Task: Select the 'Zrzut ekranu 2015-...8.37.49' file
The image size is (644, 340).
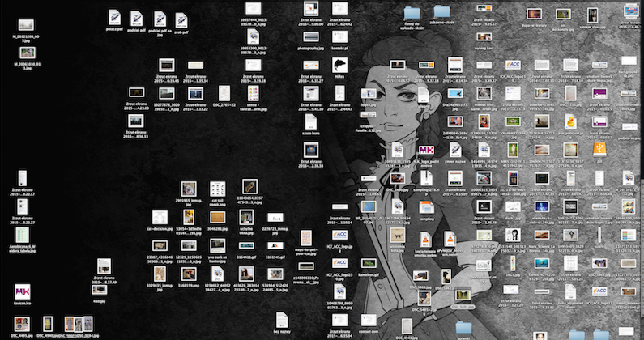Action: click(104, 266)
